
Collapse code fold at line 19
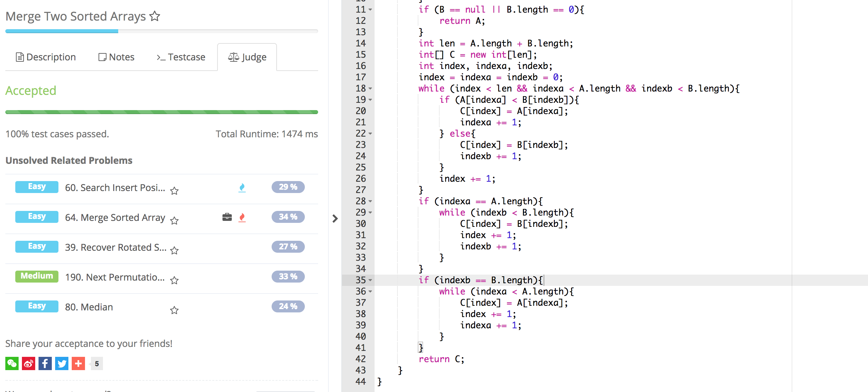[x=370, y=100]
